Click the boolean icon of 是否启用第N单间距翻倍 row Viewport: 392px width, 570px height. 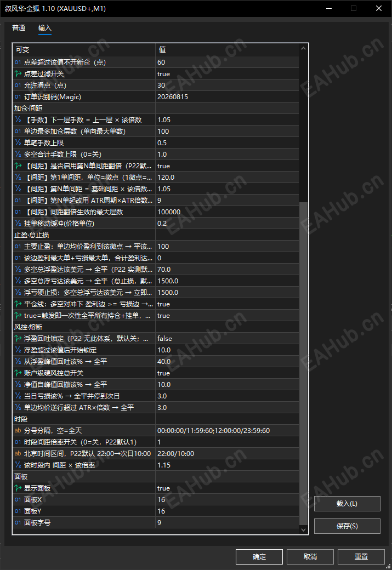18,166
